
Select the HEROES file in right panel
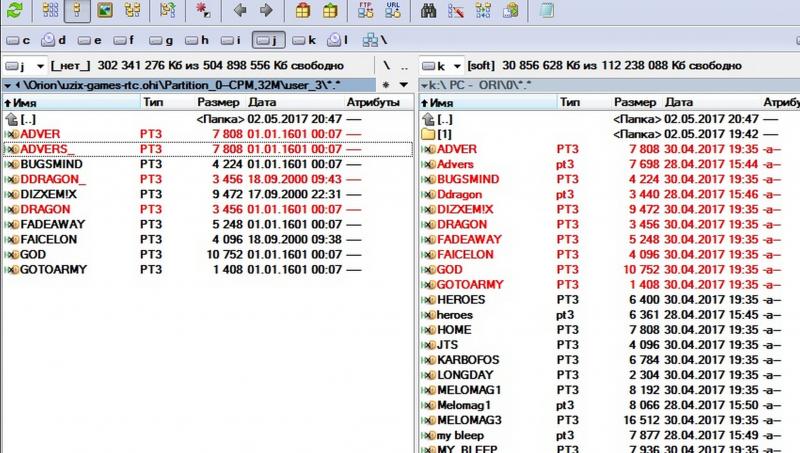(461, 299)
